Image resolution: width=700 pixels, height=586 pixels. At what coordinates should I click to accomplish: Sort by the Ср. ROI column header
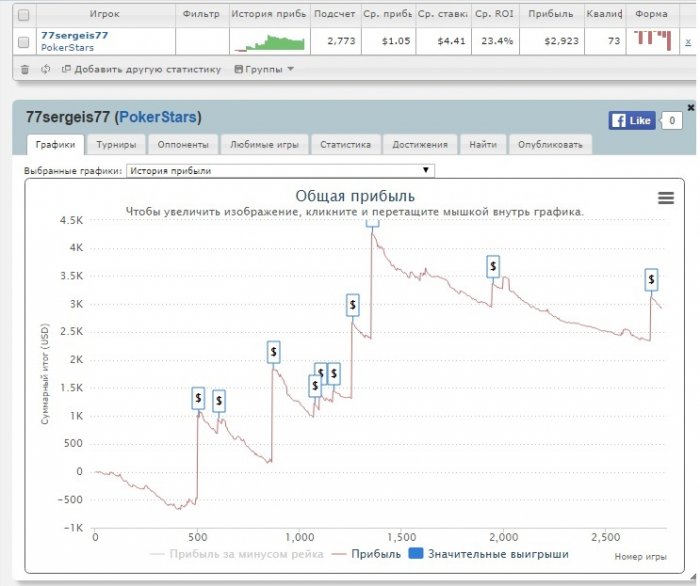coord(495,14)
